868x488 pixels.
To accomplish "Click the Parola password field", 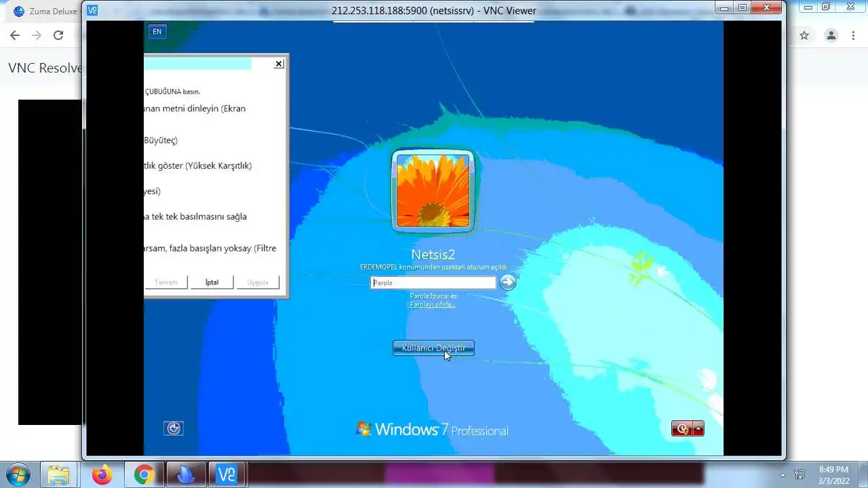I will coord(433,283).
